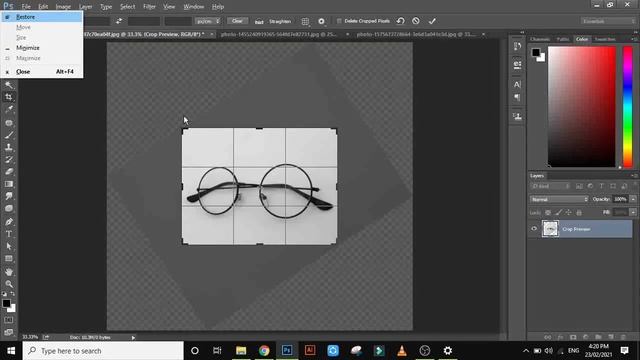Cancel the current crop operation

click(416, 21)
